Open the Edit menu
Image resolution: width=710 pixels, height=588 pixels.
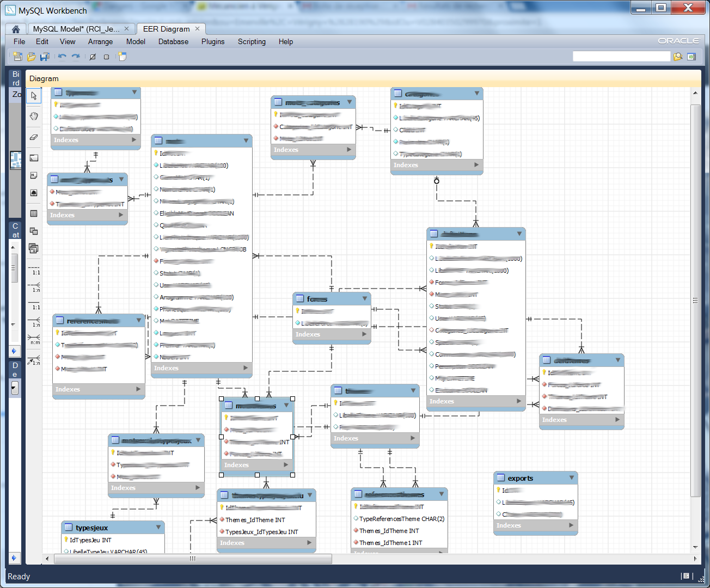(x=42, y=41)
